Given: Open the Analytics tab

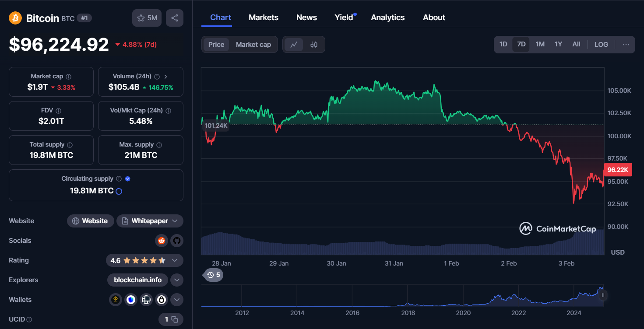Looking at the screenshot, I should tap(388, 17).
